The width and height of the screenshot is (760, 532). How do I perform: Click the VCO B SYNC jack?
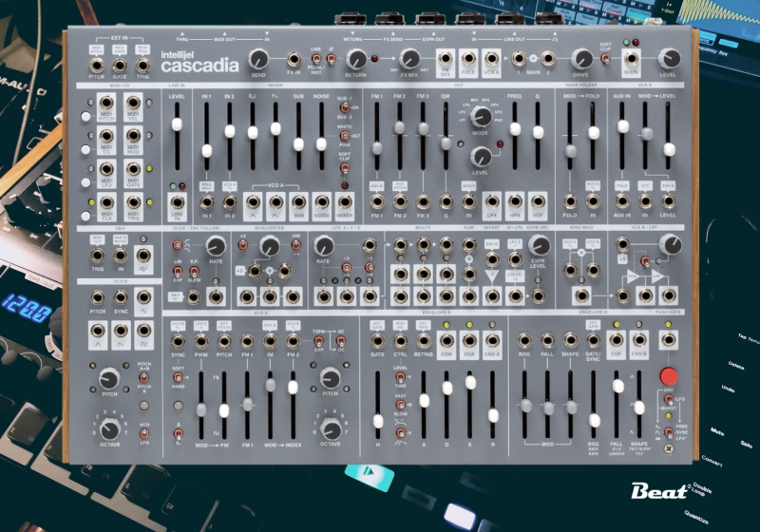[x=121, y=297]
